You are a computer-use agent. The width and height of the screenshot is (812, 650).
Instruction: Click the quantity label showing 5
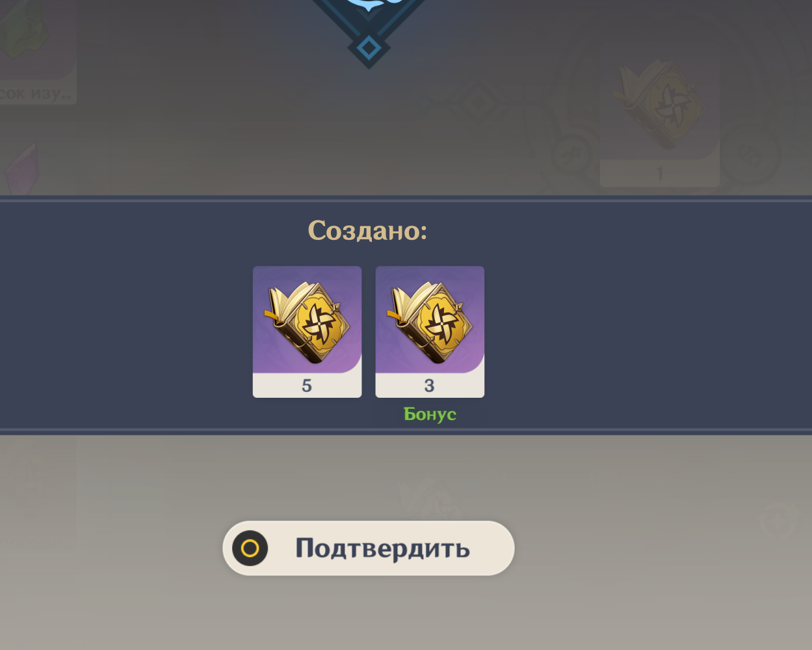[307, 385]
